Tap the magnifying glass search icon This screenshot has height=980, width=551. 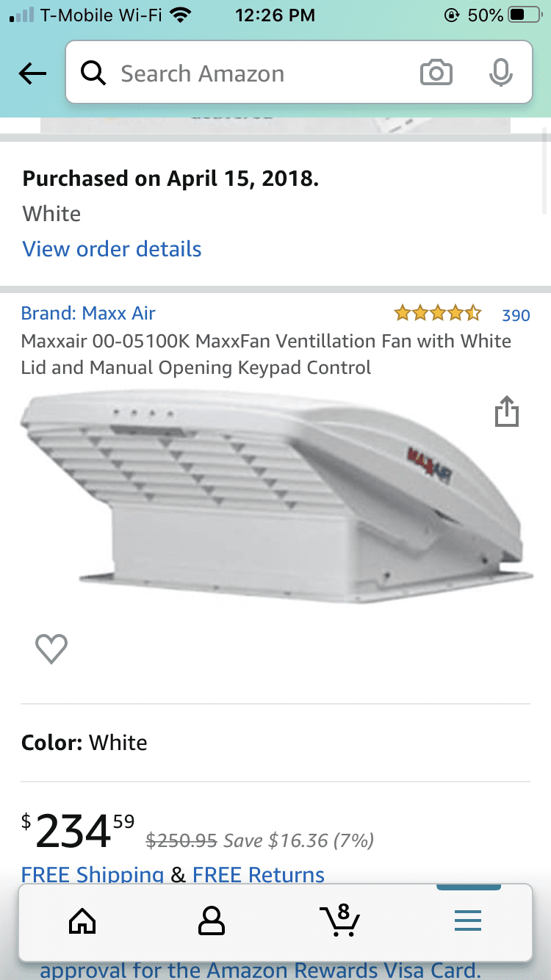(93, 73)
